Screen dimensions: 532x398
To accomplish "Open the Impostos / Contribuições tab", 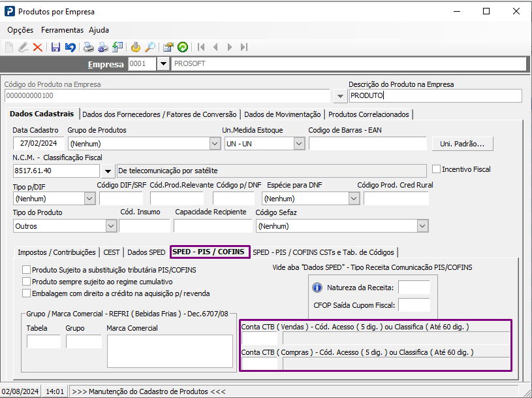I will coord(57,252).
